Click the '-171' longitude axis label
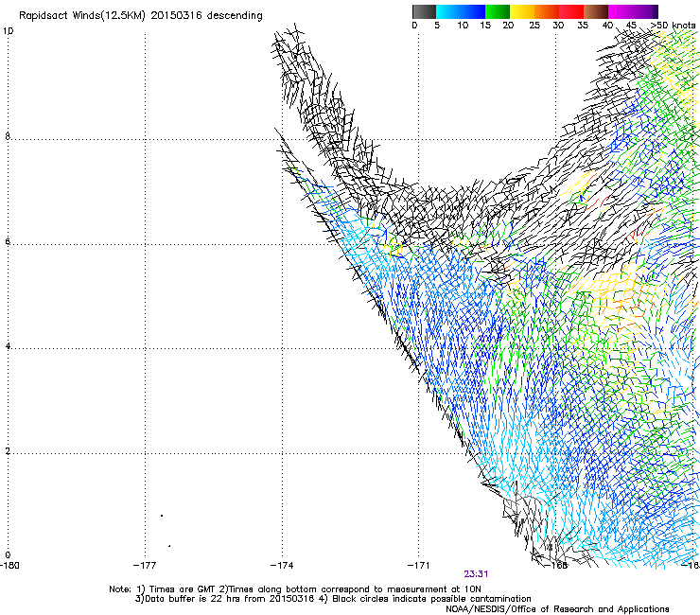This screenshot has width=700, height=615. (x=419, y=566)
